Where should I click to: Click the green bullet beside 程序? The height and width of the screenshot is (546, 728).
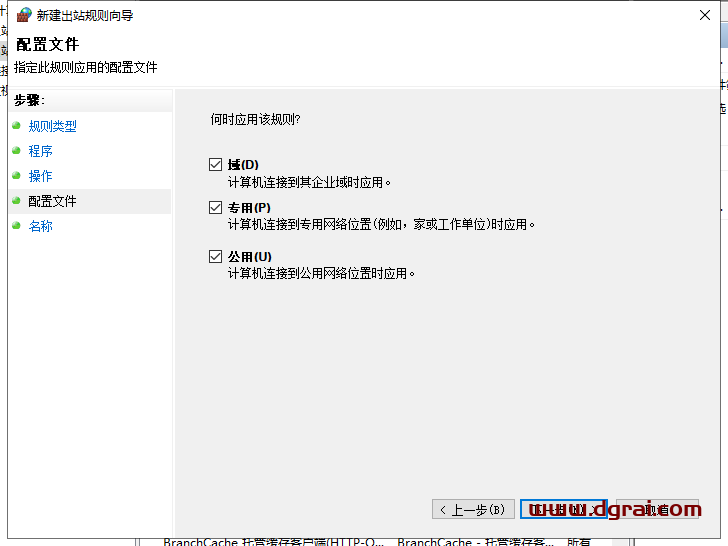pos(16,150)
